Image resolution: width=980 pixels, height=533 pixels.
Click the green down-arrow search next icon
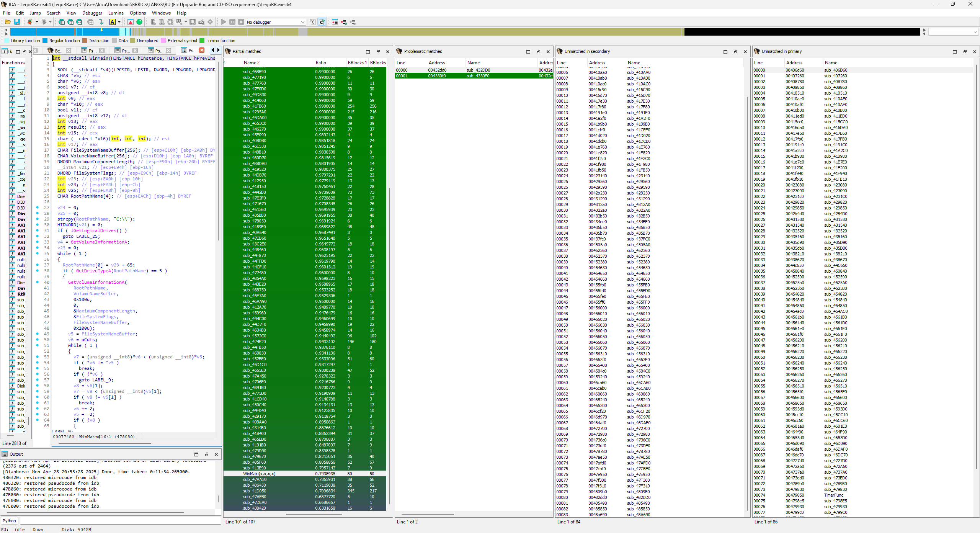point(101,22)
